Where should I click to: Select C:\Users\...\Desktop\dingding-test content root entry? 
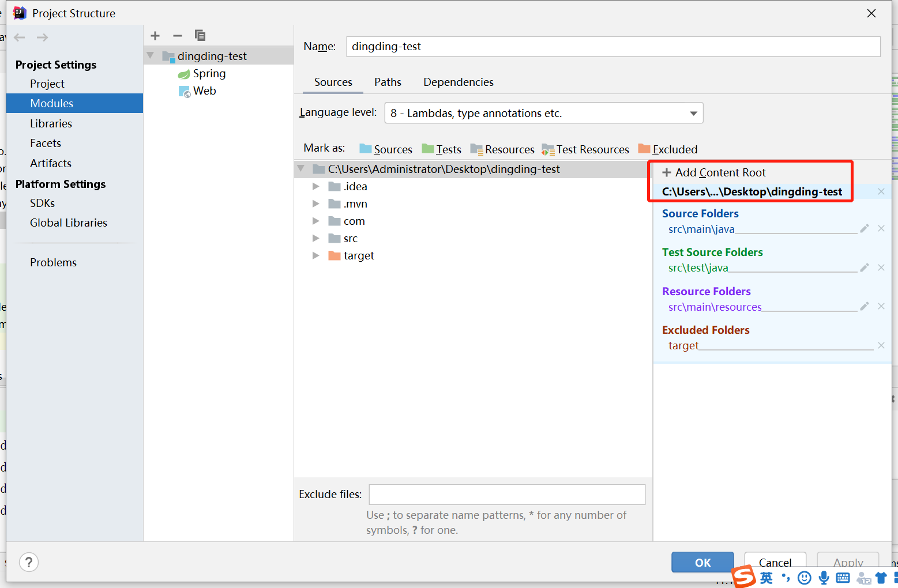[x=752, y=191]
